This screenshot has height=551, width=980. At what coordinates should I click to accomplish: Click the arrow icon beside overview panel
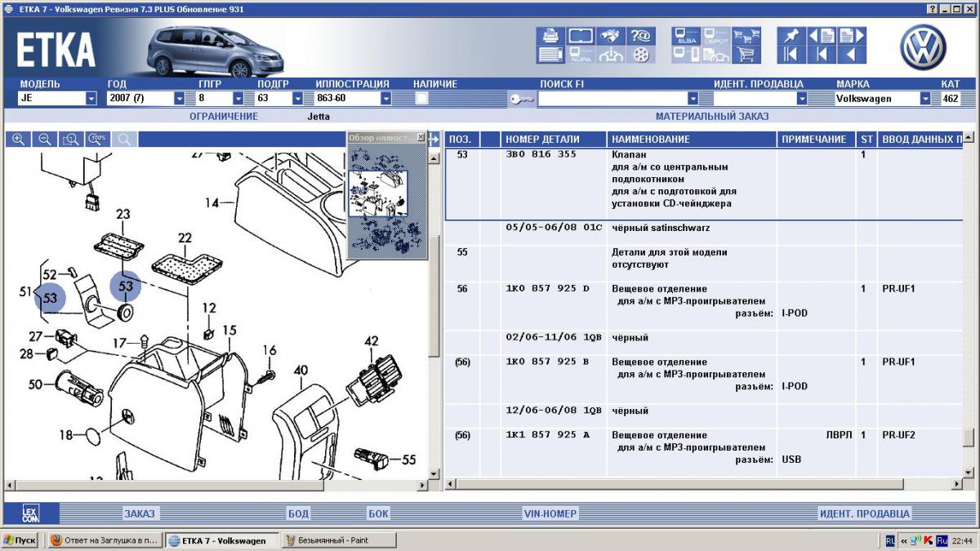[x=434, y=139]
